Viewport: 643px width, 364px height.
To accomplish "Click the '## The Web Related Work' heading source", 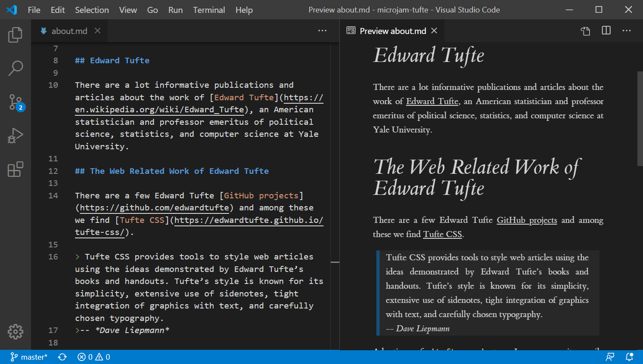I will 172,171.
